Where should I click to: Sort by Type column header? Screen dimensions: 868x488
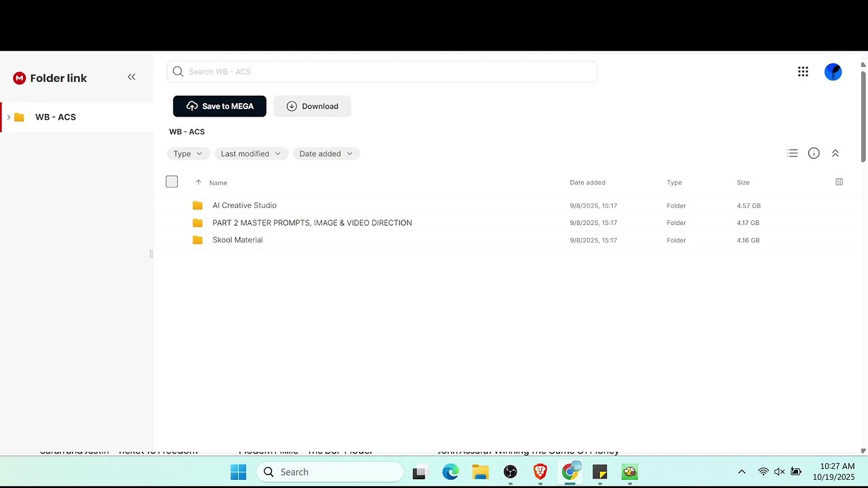[674, 182]
